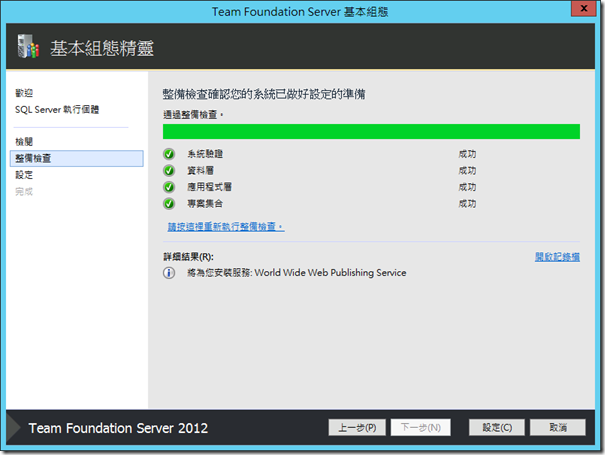Go to the 檢閱 step in sidebar
This screenshot has height=455, width=605.
[x=24, y=142]
